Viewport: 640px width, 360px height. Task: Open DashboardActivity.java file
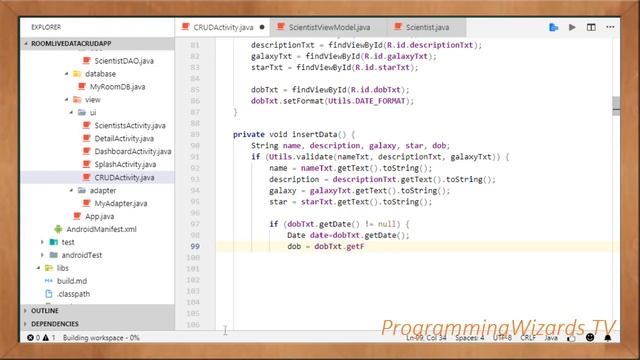pyautogui.click(x=133, y=151)
